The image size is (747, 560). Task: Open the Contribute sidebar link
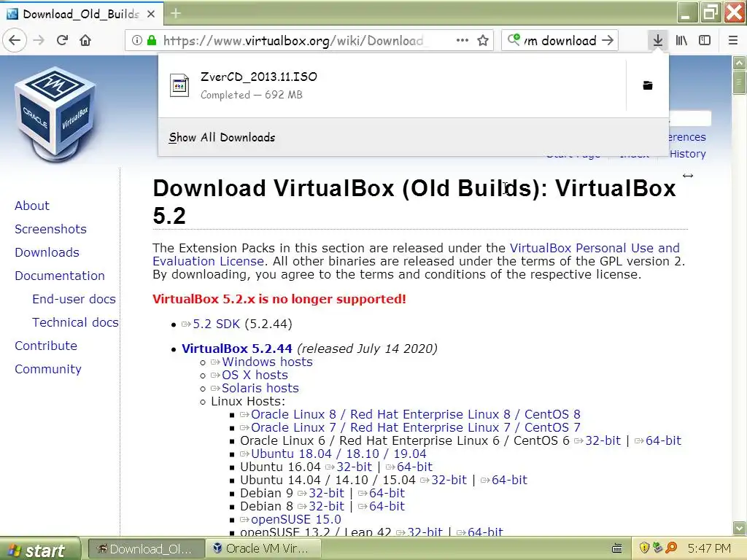coord(46,346)
